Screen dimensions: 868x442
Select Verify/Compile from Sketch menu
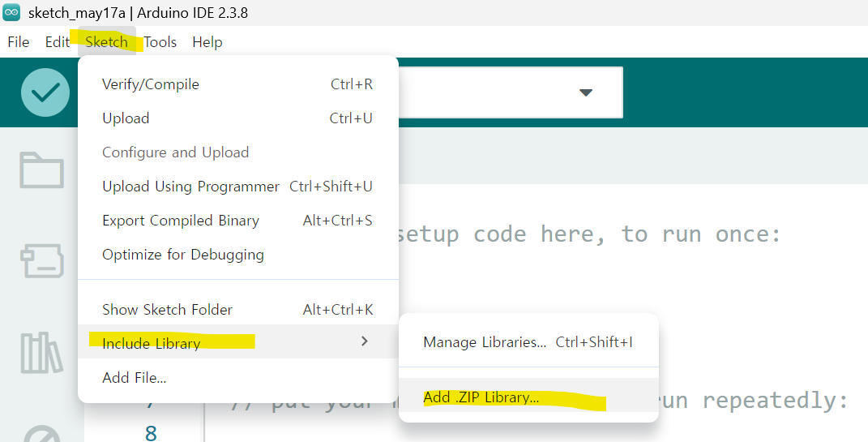pyautogui.click(x=238, y=84)
